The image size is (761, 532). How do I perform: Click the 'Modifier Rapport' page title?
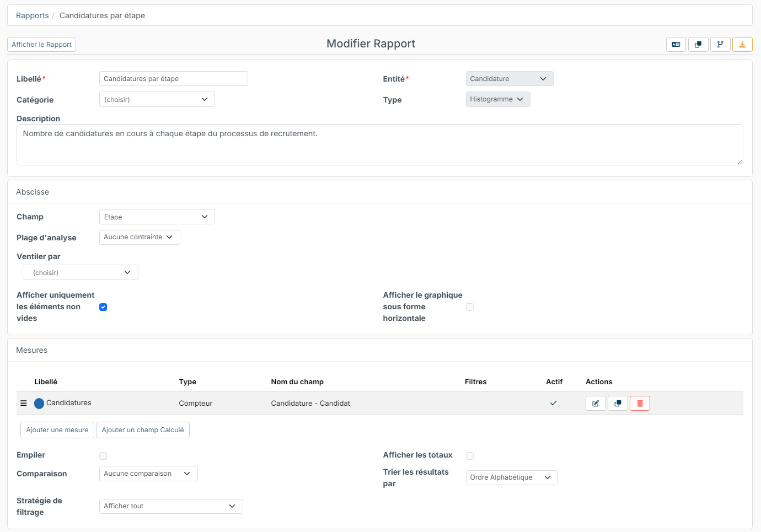click(x=371, y=44)
